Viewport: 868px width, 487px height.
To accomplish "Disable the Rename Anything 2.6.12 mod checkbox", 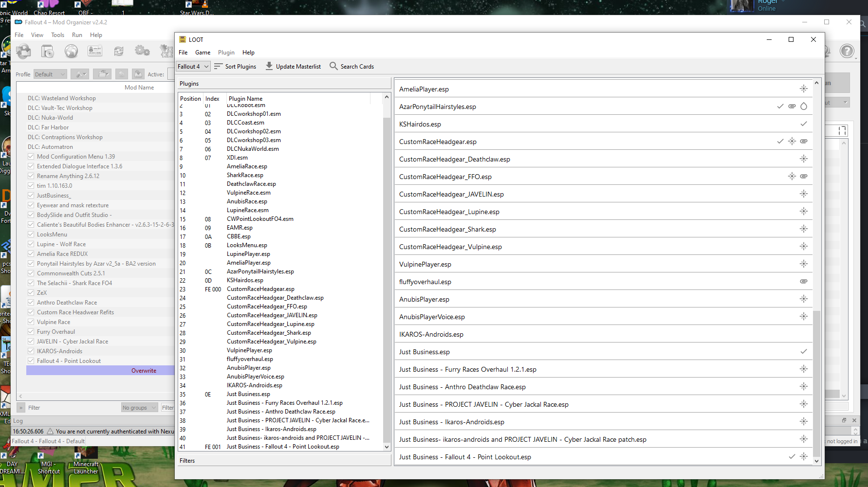I will tap(31, 176).
